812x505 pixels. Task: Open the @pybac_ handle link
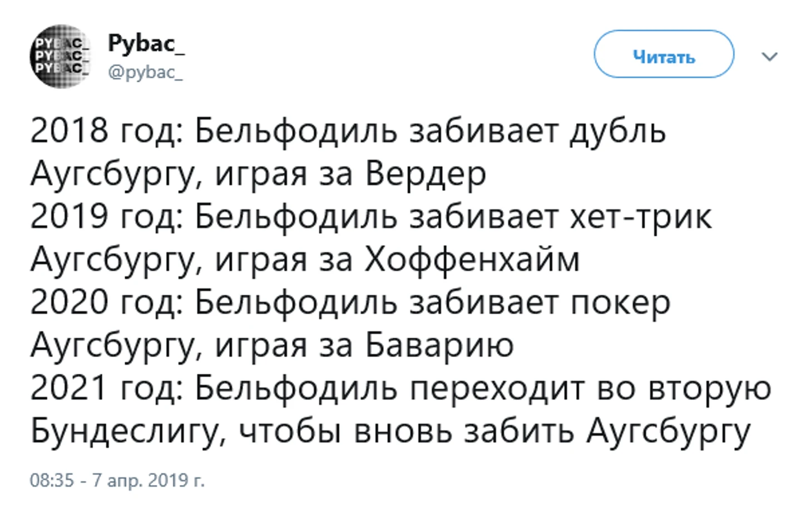pos(145,72)
